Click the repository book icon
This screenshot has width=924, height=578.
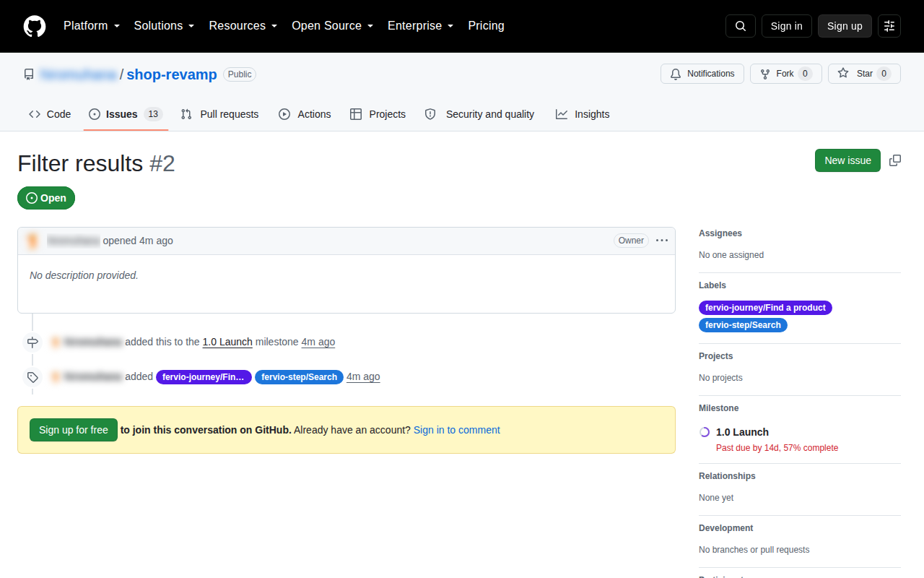click(x=29, y=74)
